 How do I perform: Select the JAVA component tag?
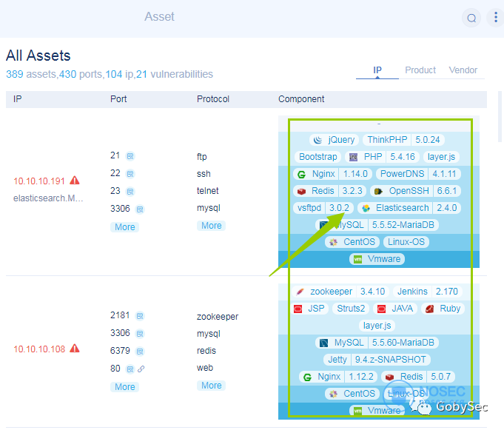[395, 309]
